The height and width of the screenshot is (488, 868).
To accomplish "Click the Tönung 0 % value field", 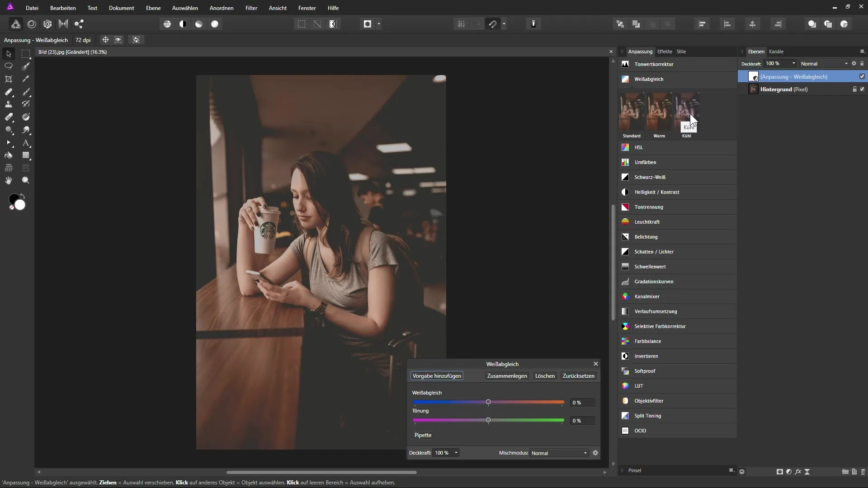I will point(582,421).
